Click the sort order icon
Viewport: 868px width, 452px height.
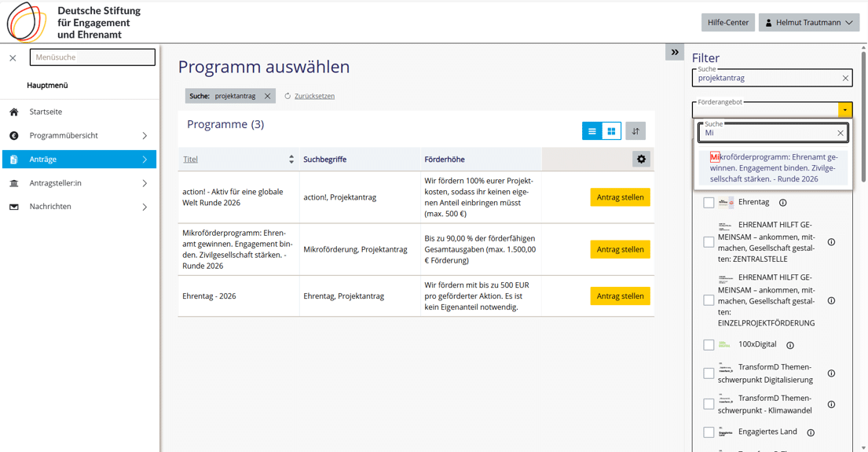[635, 131]
